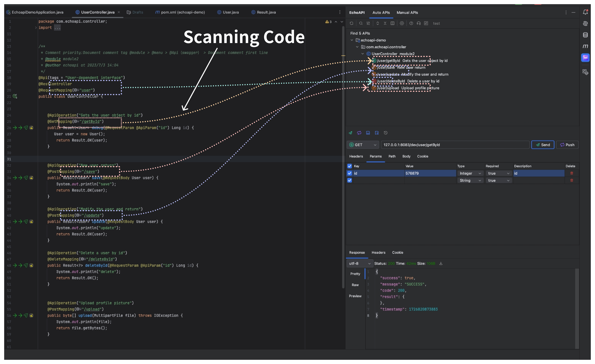Click the spiral AI assistant icon in sidebar

point(585,23)
